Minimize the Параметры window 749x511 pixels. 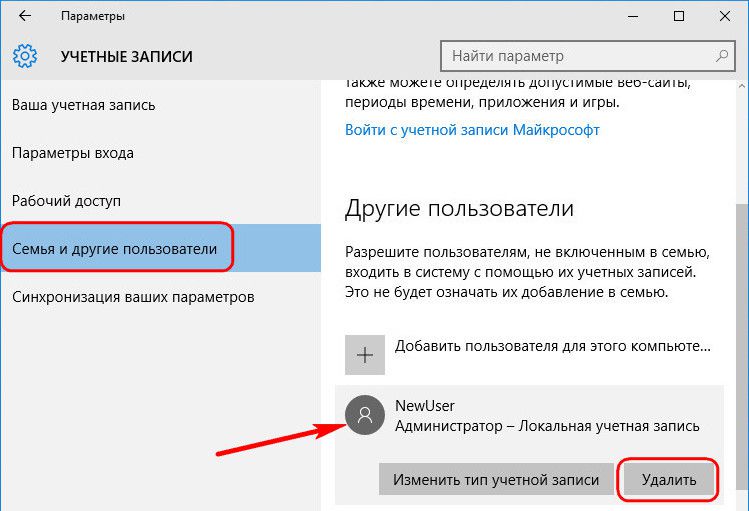pos(633,17)
